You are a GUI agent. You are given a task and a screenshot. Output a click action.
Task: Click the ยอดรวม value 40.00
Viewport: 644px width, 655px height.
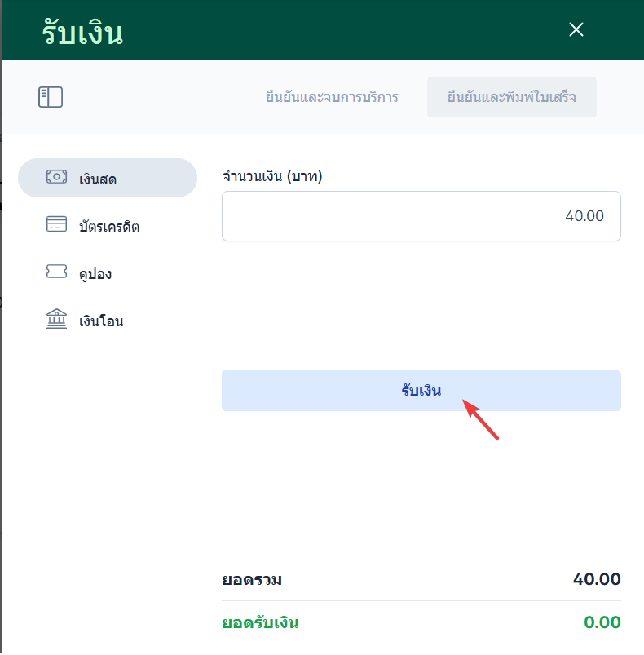[x=597, y=579]
